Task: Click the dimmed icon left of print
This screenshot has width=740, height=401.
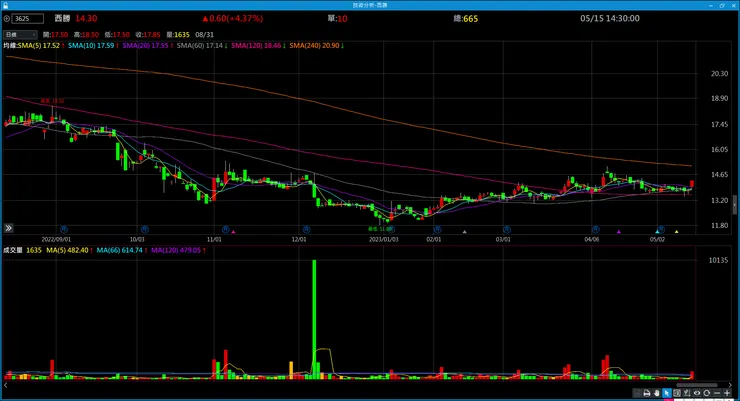Action: (x=637, y=393)
